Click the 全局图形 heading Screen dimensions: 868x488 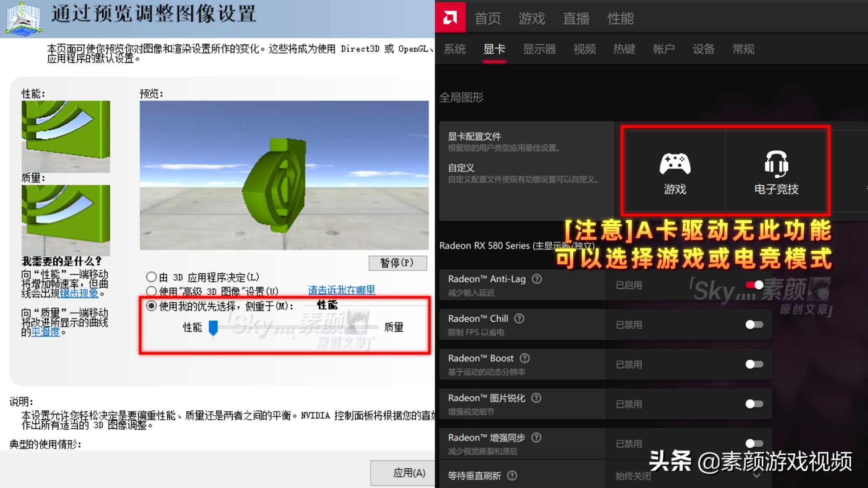pyautogui.click(x=461, y=98)
